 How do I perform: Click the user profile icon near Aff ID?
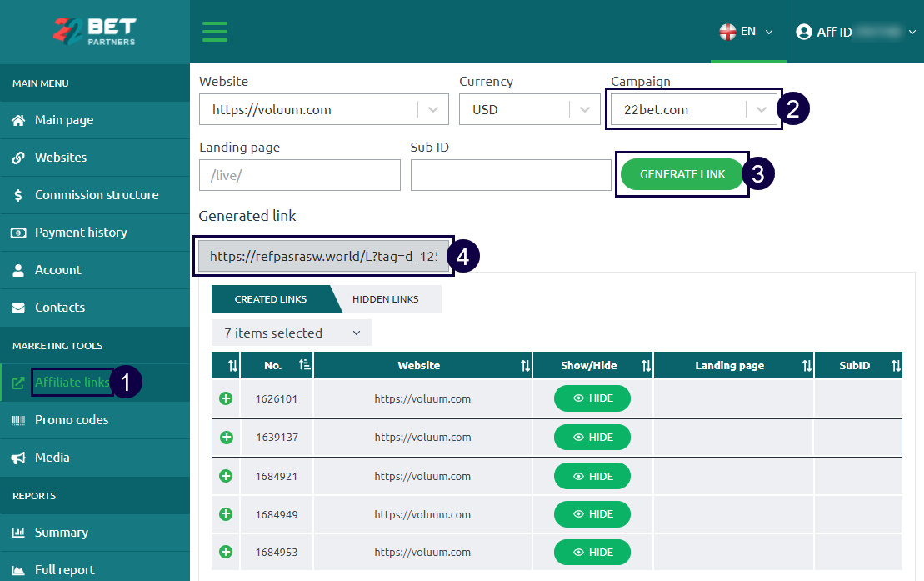(x=803, y=32)
